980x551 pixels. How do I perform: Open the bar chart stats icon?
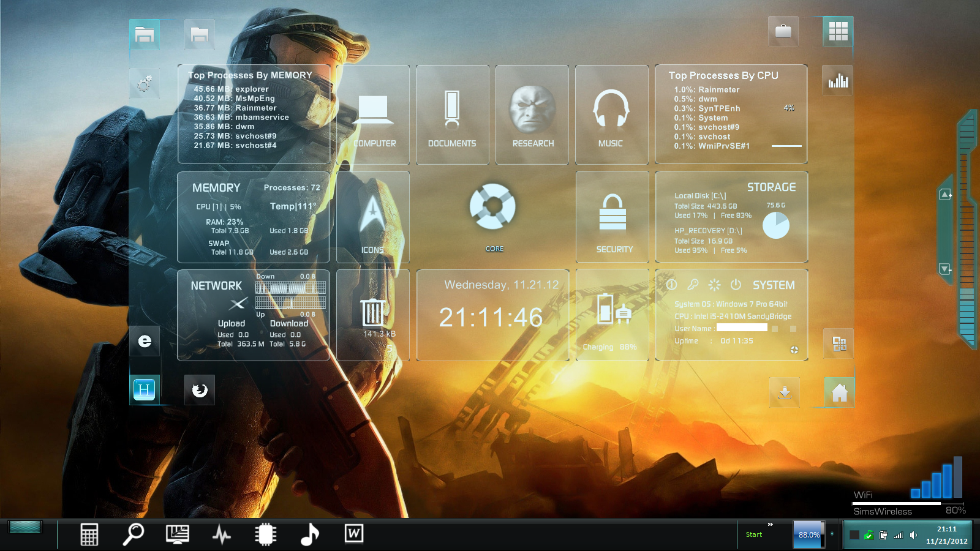838,80
